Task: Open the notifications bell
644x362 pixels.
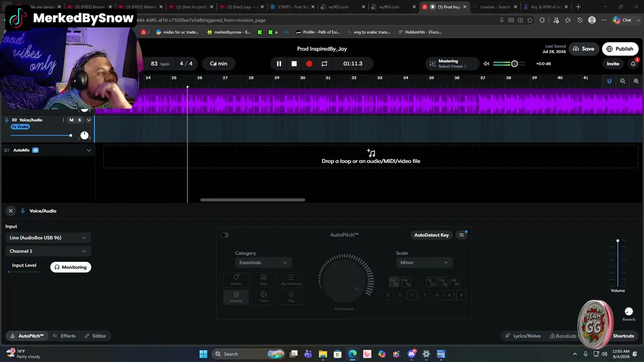Action: [633, 63]
